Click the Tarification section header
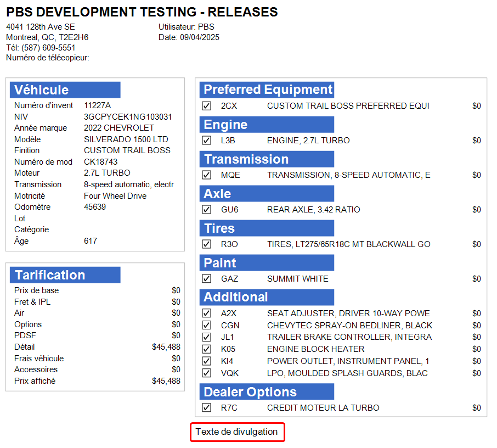This screenshot has height=448, width=497. (x=65, y=275)
